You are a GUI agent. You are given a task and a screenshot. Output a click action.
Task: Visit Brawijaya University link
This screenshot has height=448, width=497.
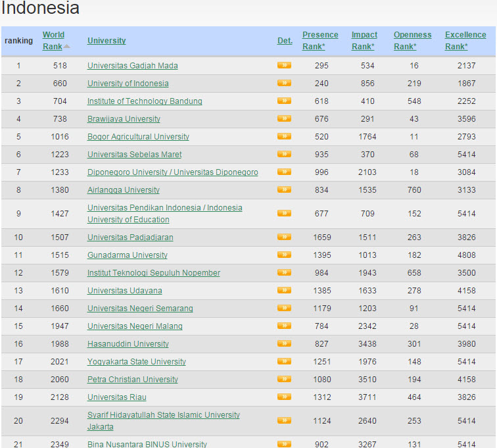(124, 119)
